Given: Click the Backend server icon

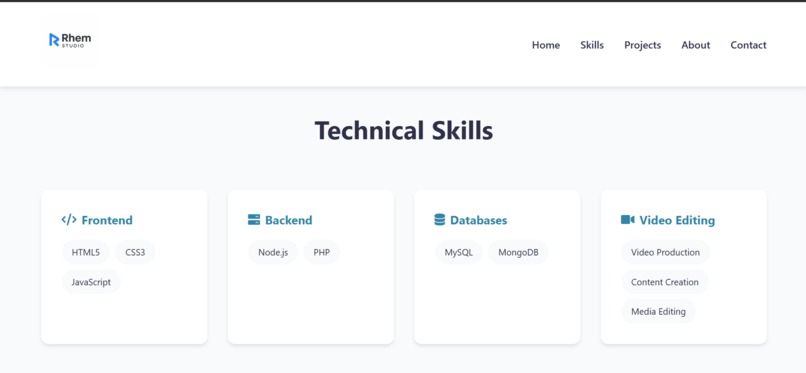Looking at the screenshot, I should tap(254, 220).
